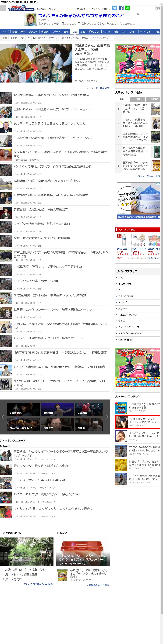Click the 将棋 sub-navigation button
This screenshot has height=644, width=163.
coord(5,38)
